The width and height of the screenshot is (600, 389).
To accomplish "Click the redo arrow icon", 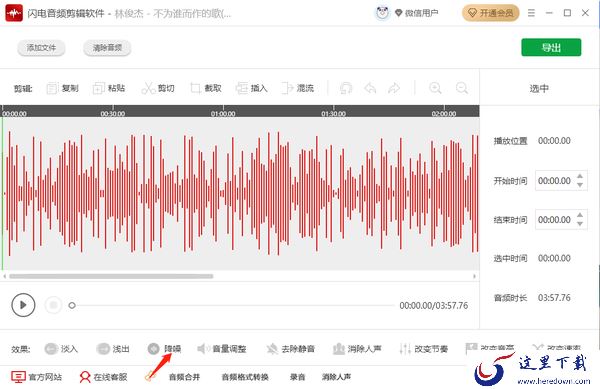I will (394, 88).
